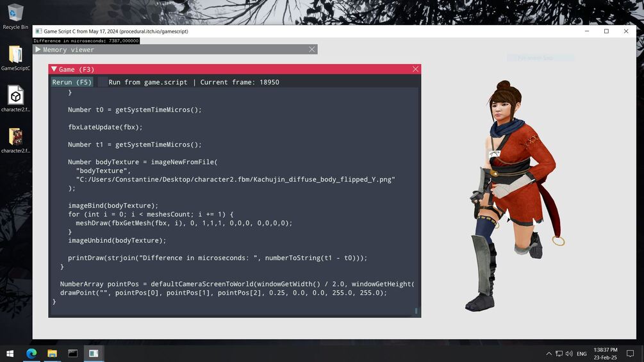The height and width of the screenshot is (362, 644).
Task: Select the character2 folder icon showing character thumbnail
Action: coord(15,140)
